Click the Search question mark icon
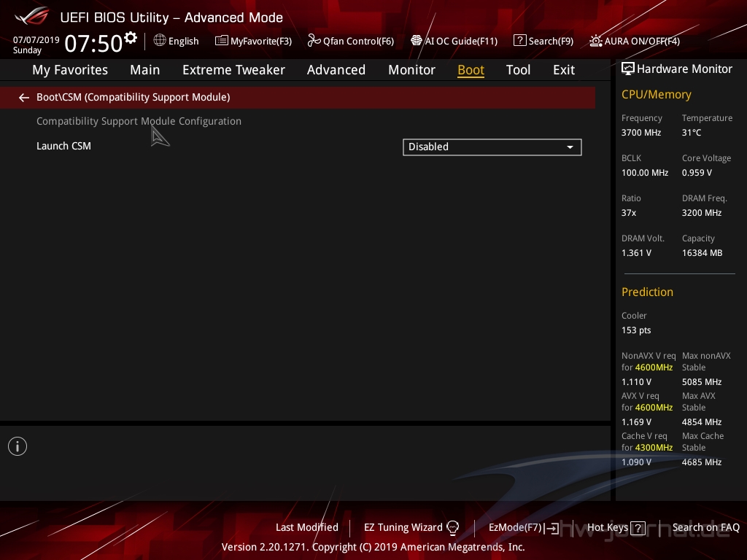 click(519, 41)
